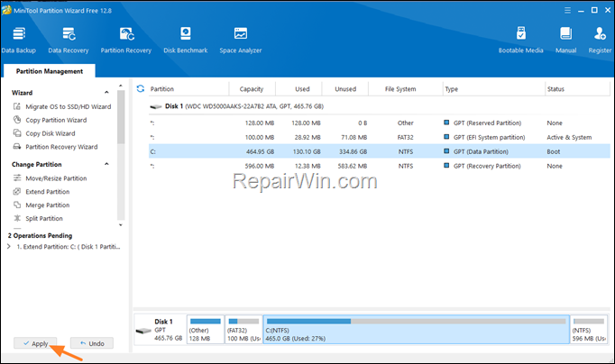
Task: Click the Disk 1 GPT block in disk map
Action: (x=160, y=330)
